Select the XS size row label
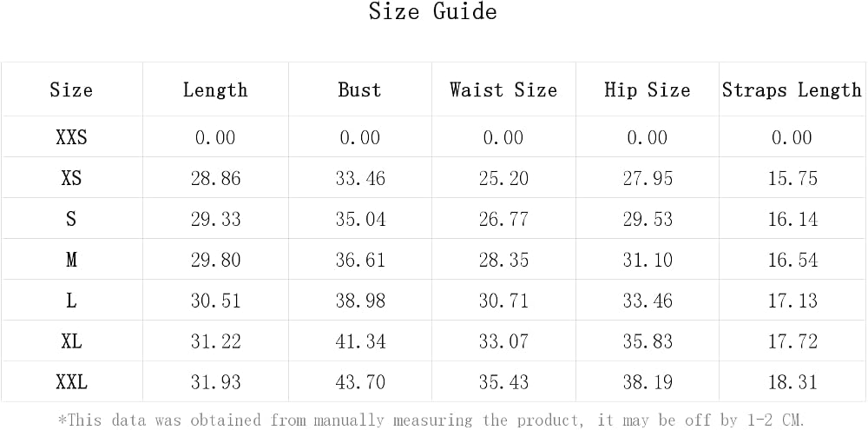 click(x=71, y=178)
